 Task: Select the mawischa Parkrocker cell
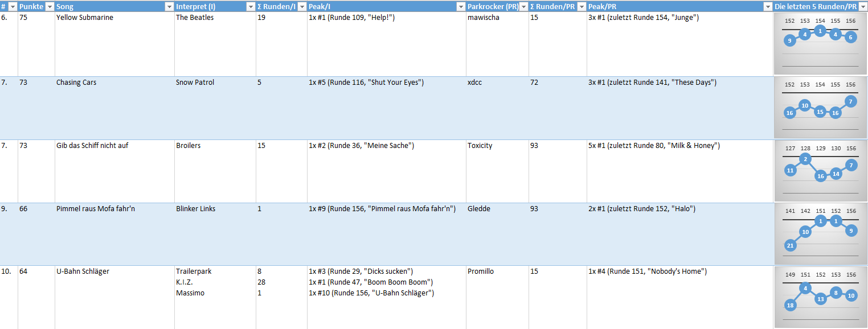497,44
